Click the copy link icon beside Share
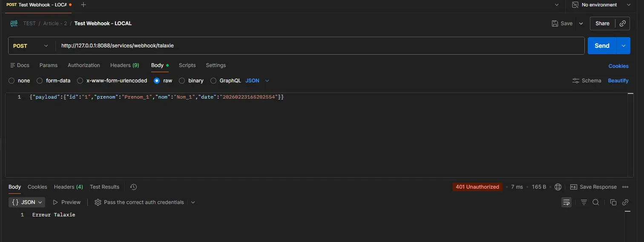Viewport: 644px width, 242px height. click(x=622, y=23)
